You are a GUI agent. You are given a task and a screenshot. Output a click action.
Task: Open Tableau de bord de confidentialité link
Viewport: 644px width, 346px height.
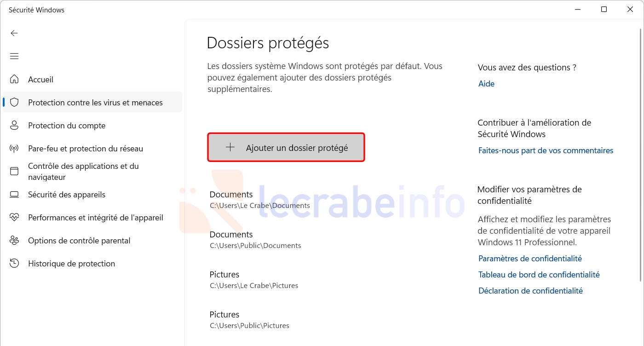[x=539, y=275]
